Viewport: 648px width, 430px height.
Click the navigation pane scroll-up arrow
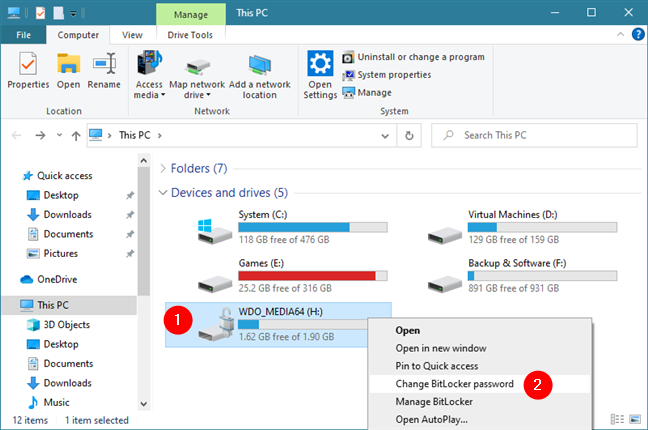tap(143, 160)
